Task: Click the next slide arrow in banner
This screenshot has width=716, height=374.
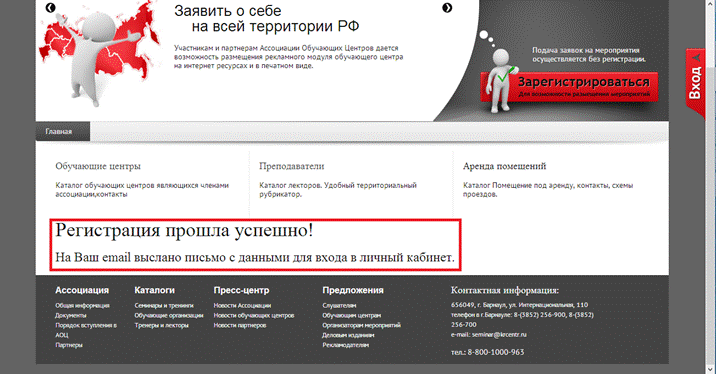Action: pyautogui.click(x=448, y=7)
